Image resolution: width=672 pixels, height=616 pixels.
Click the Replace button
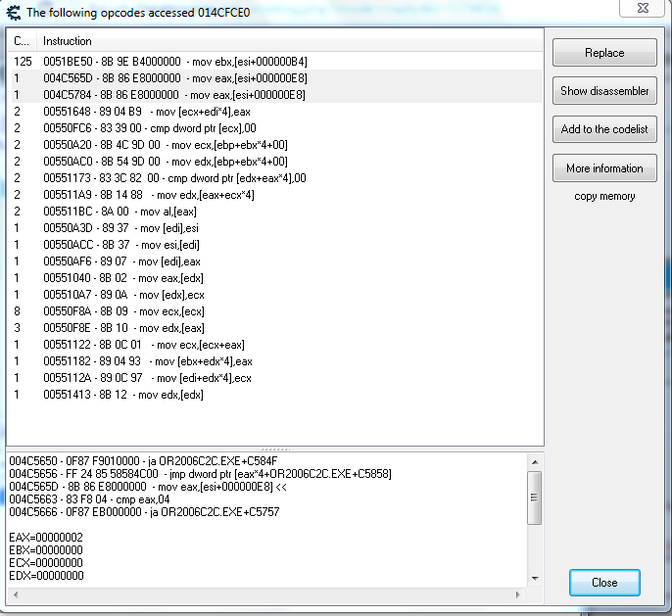pyautogui.click(x=604, y=53)
